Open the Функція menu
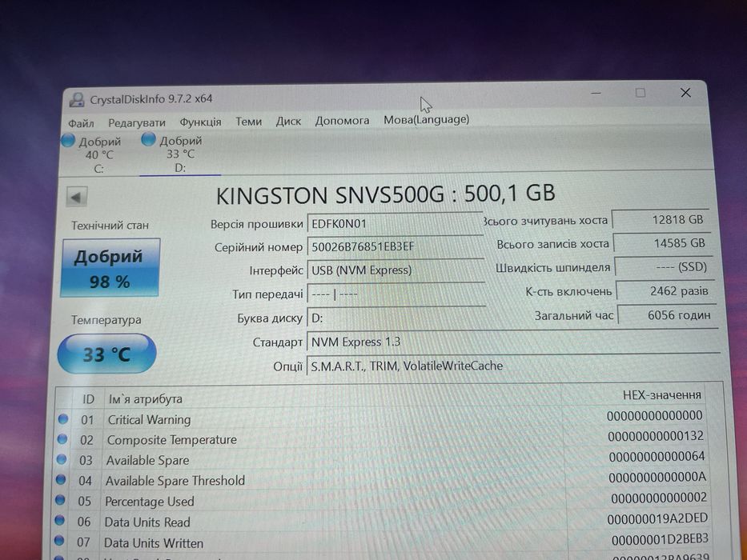Screen dimensions: 747x560 200,122
